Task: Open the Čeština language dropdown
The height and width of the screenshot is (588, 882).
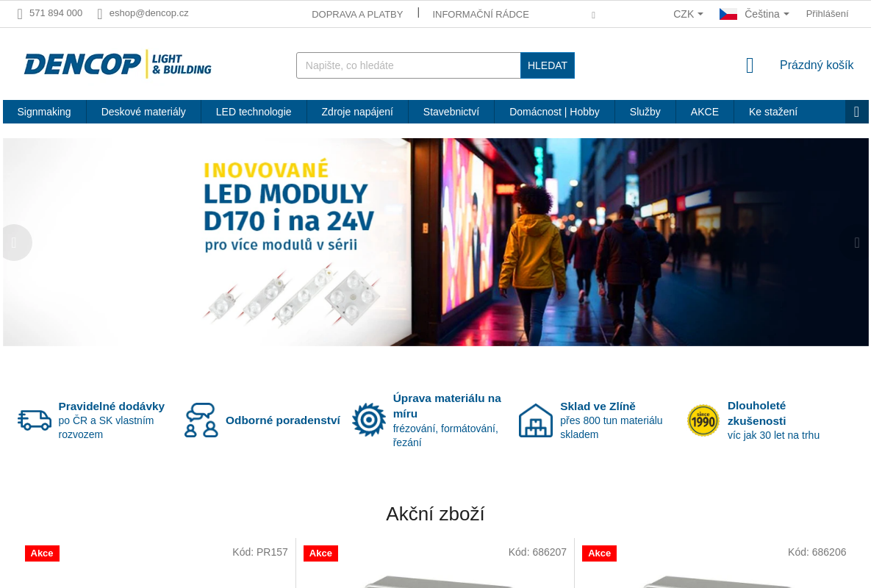Action: 754,14
